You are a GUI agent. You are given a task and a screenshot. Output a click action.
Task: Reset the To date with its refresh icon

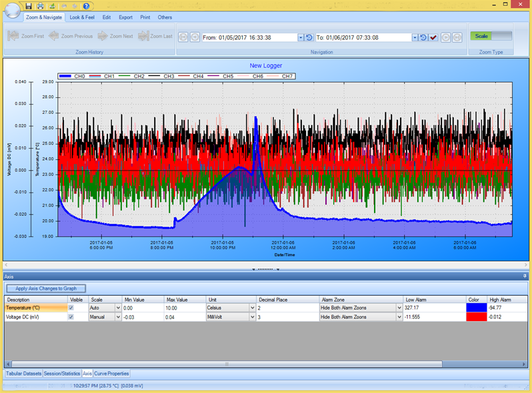point(423,38)
